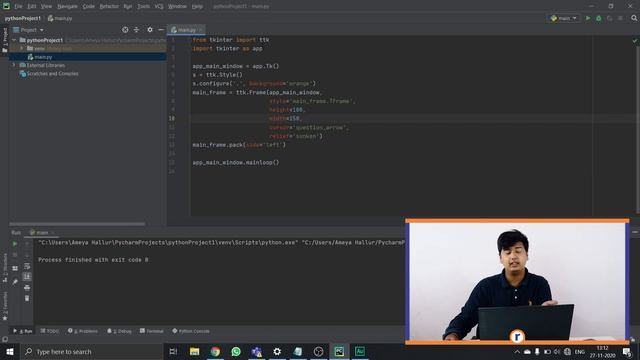This screenshot has width=640, height=360.
Task: Click main.py breadcrumb in navigation bar
Action: [x=60, y=18]
